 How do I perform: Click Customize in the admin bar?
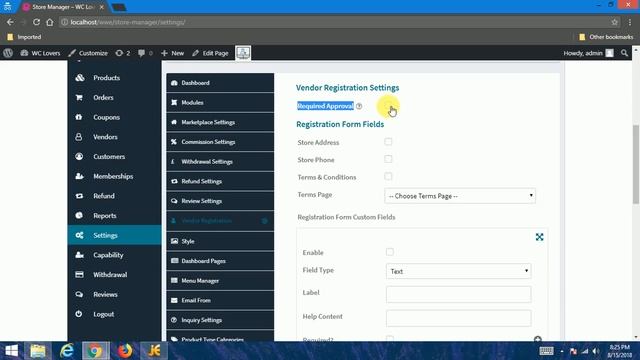click(x=88, y=53)
